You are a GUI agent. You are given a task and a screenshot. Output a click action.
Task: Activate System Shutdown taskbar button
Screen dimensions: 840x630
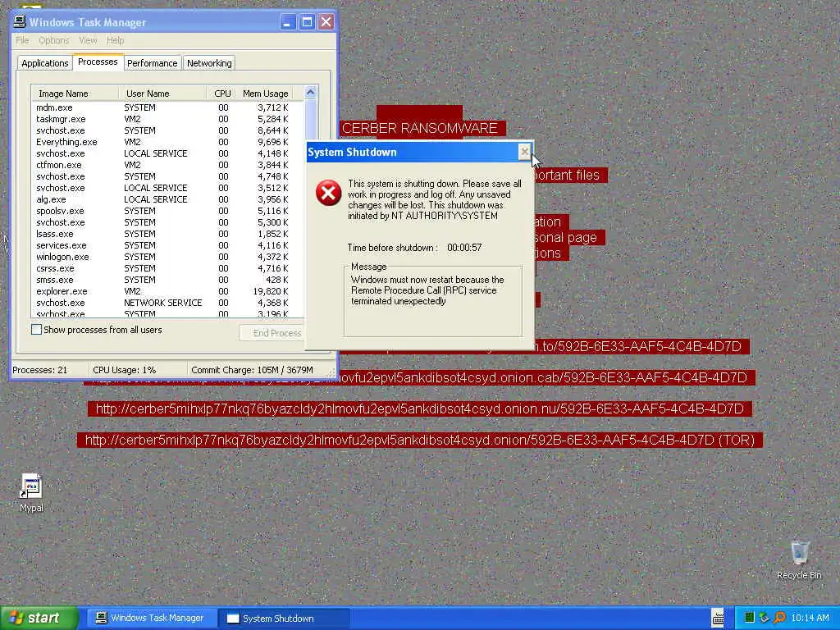click(x=284, y=618)
